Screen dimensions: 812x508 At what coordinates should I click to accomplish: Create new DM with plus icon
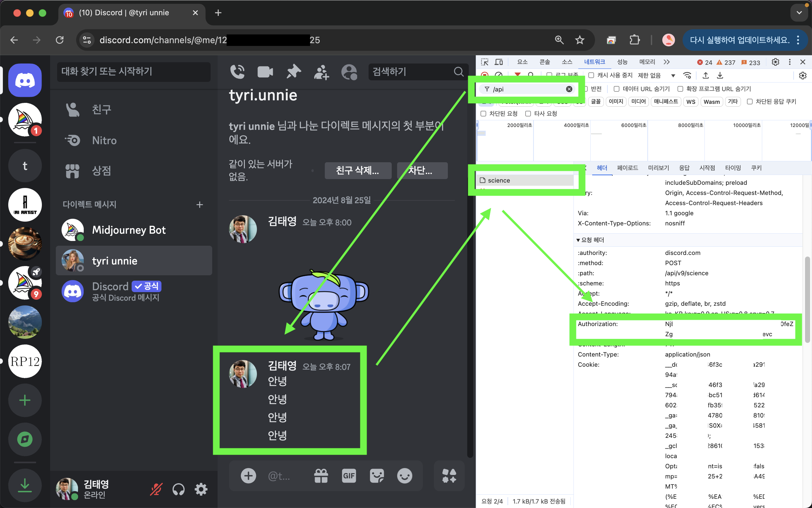(x=200, y=204)
